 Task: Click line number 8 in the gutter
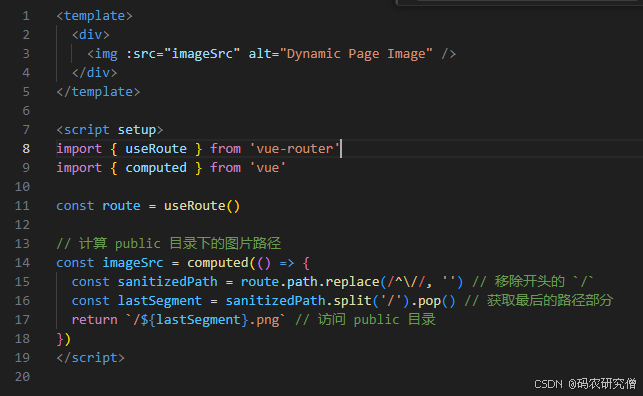(x=26, y=149)
